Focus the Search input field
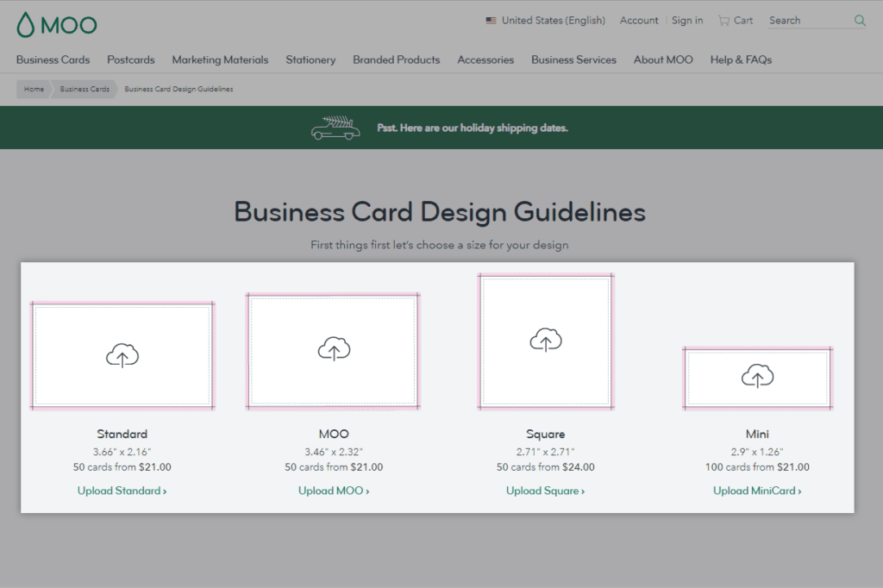This screenshot has height=588, width=883. pos(810,21)
